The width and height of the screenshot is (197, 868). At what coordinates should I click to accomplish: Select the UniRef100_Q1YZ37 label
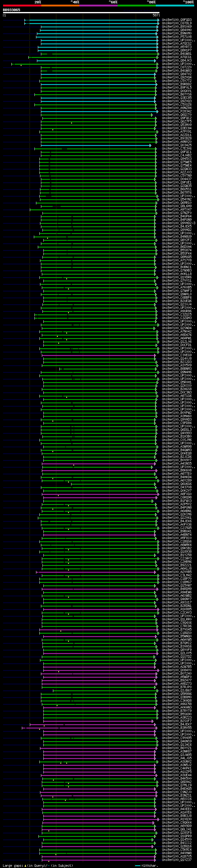[x=177, y=860]
